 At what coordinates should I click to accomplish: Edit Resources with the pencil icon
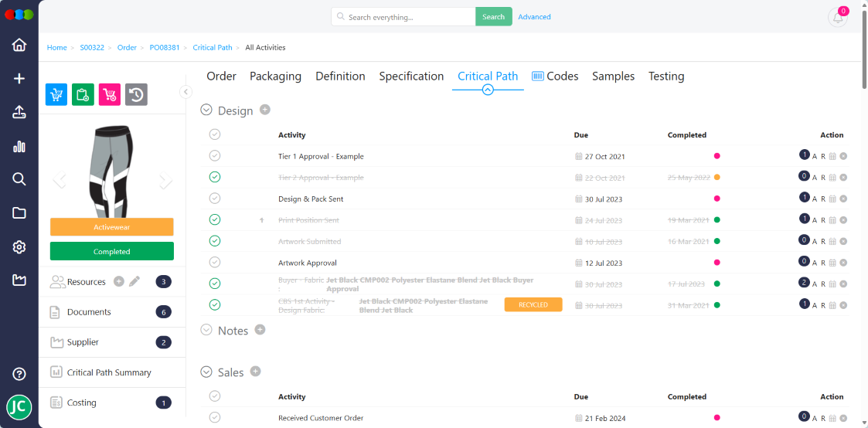[x=134, y=281]
